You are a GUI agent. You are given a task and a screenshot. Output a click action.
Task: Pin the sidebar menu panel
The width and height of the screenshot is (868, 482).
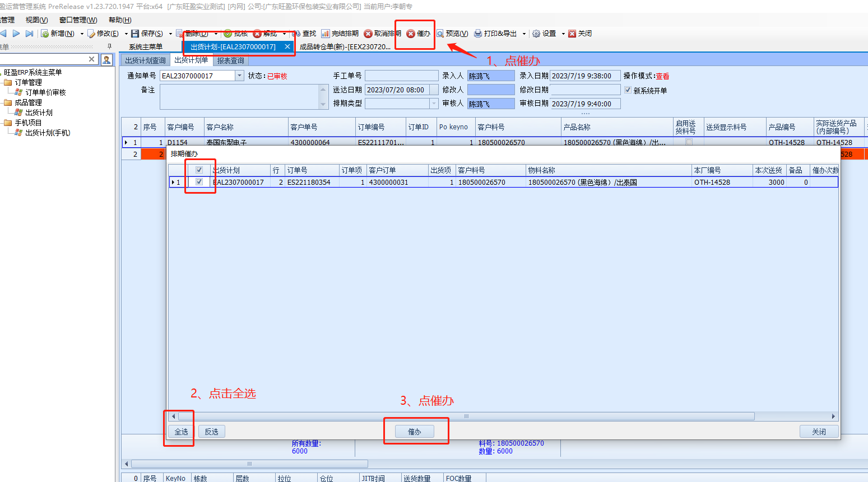pos(109,46)
